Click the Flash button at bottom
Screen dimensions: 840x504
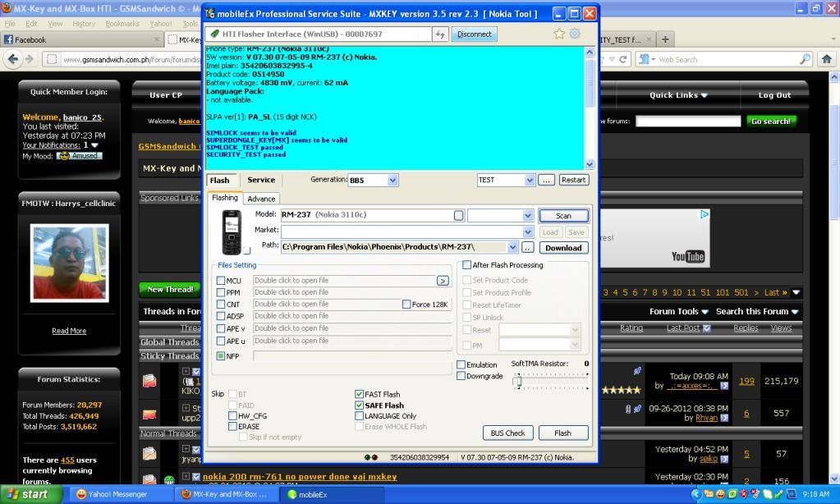click(563, 433)
